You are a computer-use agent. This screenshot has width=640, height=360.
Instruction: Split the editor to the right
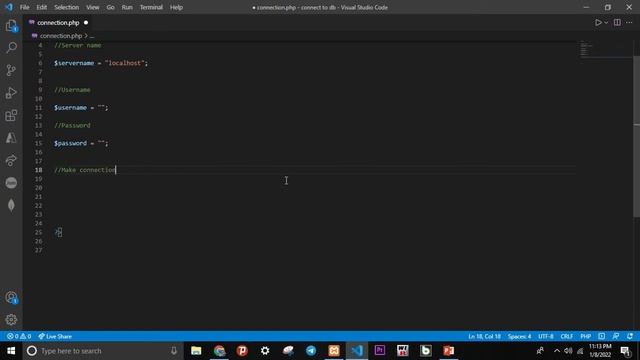(x=617, y=23)
